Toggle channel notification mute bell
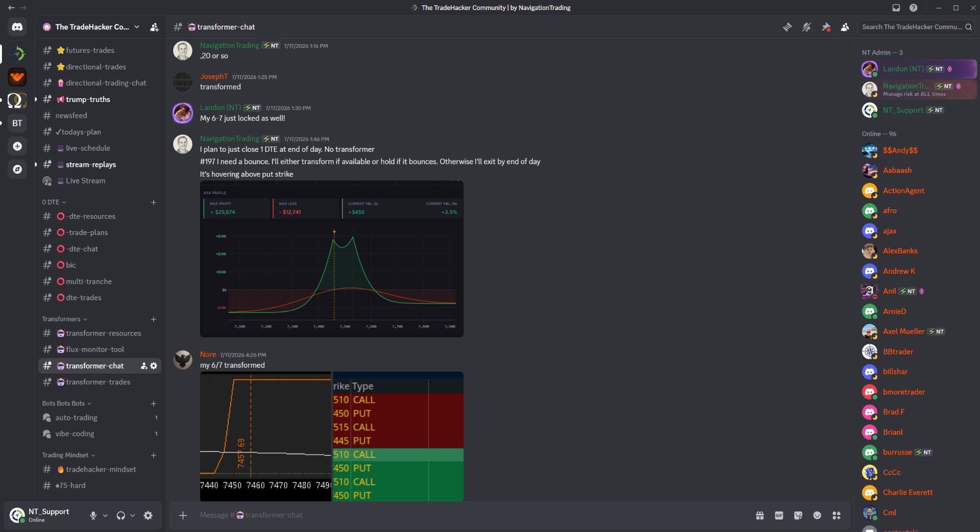Viewport: 980px width, 532px height. tap(807, 27)
